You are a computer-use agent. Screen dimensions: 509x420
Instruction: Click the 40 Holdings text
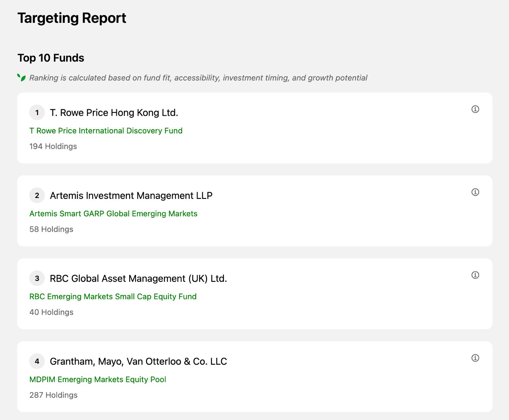click(51, 312)
